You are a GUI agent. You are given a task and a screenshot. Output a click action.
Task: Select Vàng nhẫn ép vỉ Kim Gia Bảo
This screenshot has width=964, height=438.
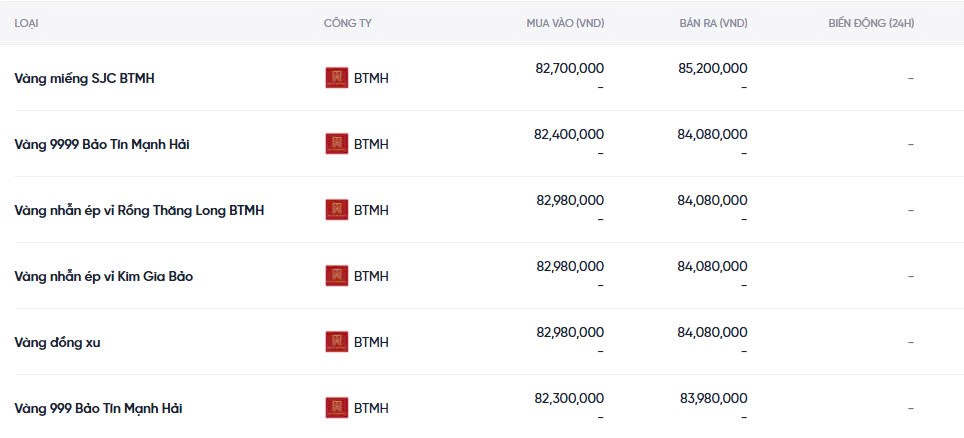click(x=104, y=276)
